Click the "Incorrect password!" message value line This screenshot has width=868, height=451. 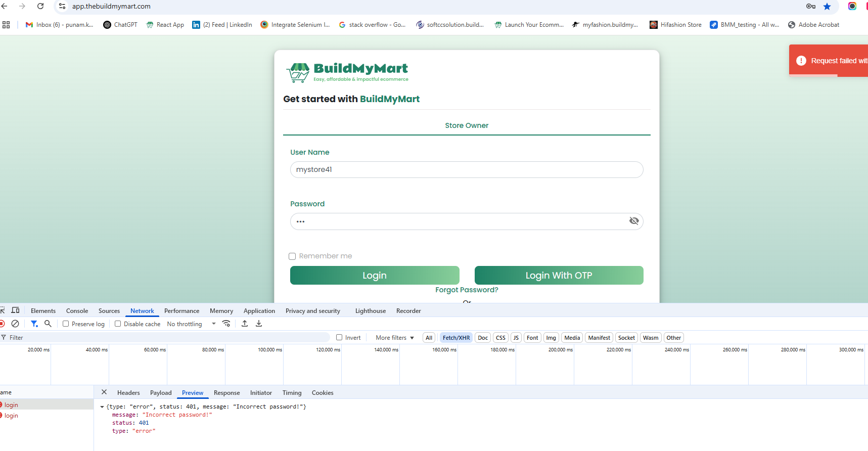pos(162,415)
